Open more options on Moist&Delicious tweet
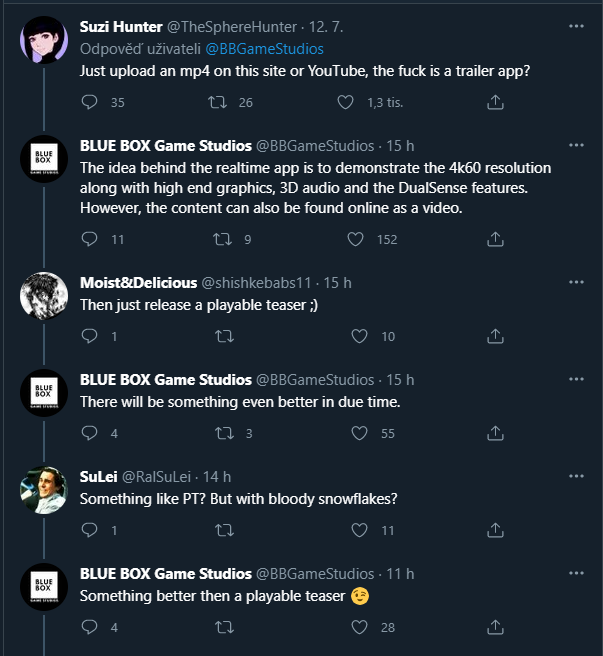 coord(576,283)
